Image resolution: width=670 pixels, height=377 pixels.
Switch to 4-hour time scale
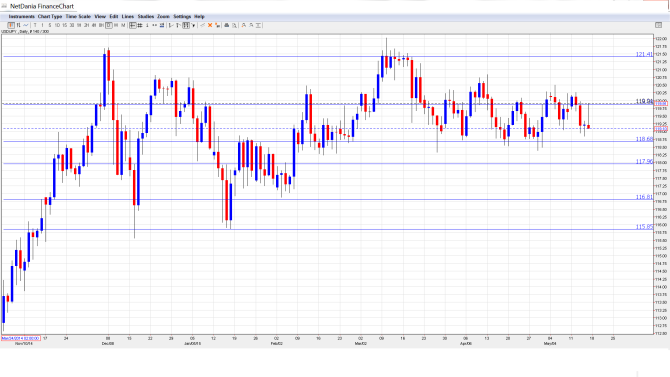94,25
